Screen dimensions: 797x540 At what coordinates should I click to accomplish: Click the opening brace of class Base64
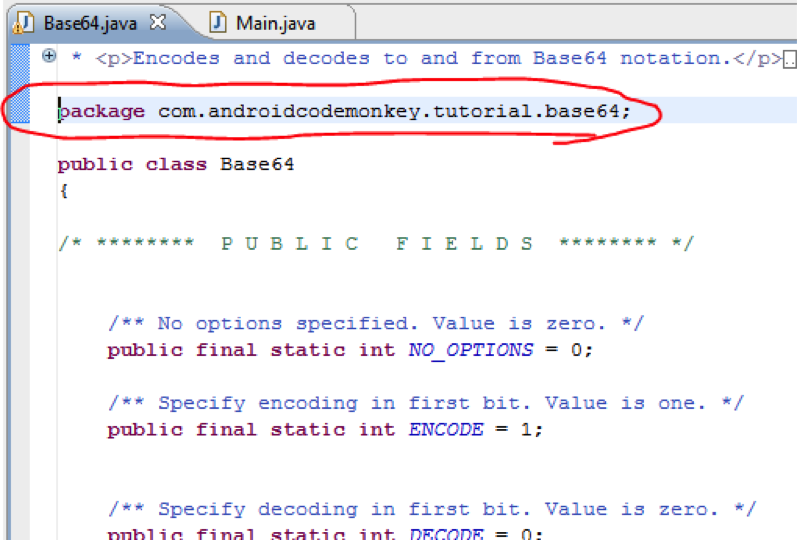(x=64, y=191)
